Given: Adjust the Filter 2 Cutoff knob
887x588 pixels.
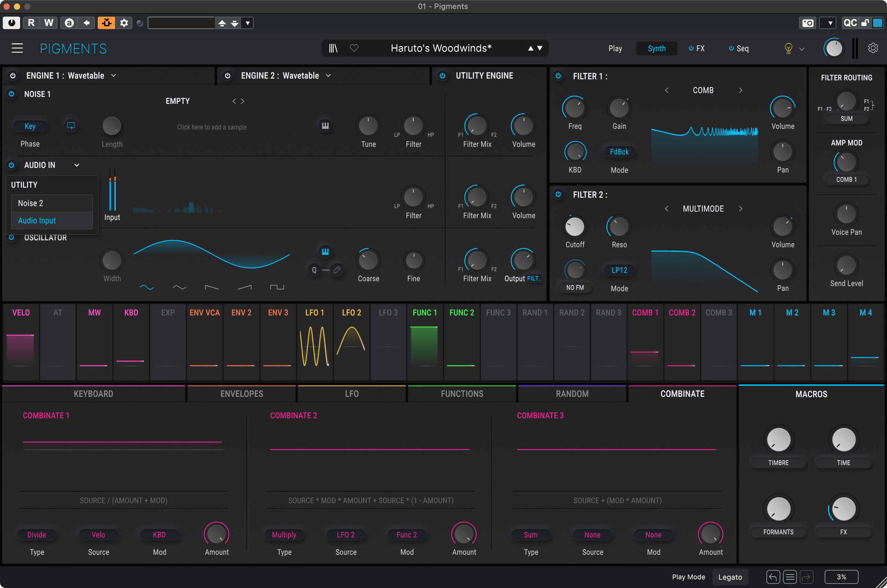Looking at the screenshot, I should [575, 227].
